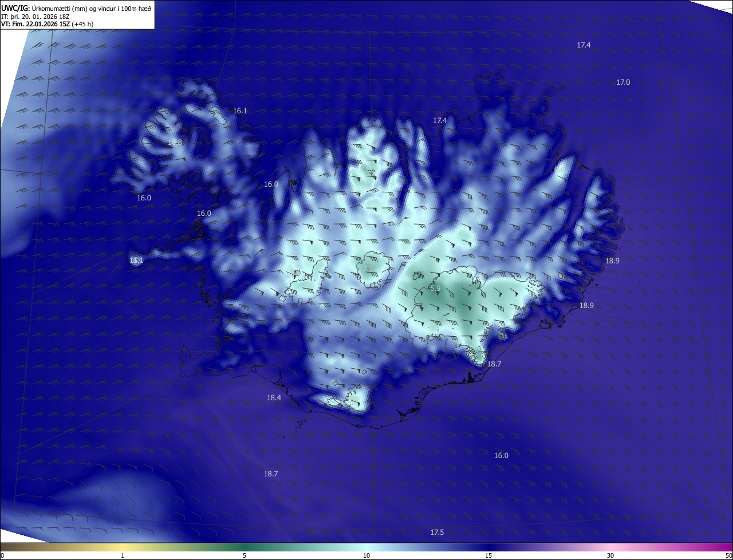The image size is (733, 560).
Task: Click the 7.3 value on the glacier
Action: 368,269
